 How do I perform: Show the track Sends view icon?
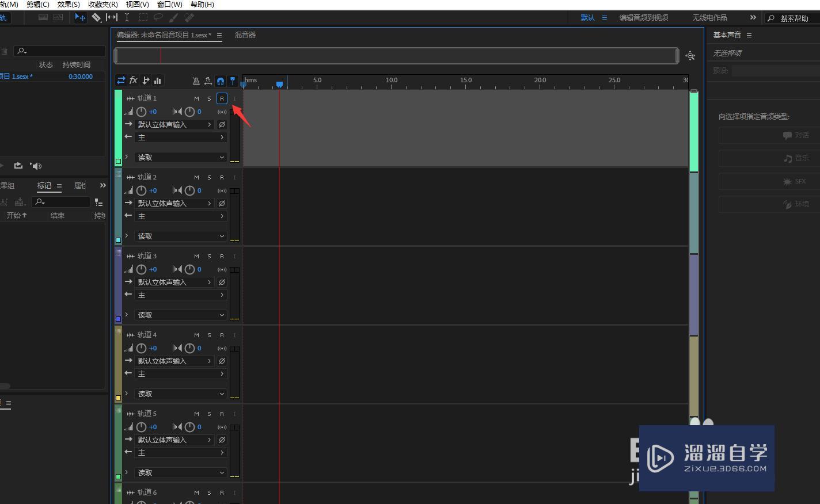click(146, 81)
